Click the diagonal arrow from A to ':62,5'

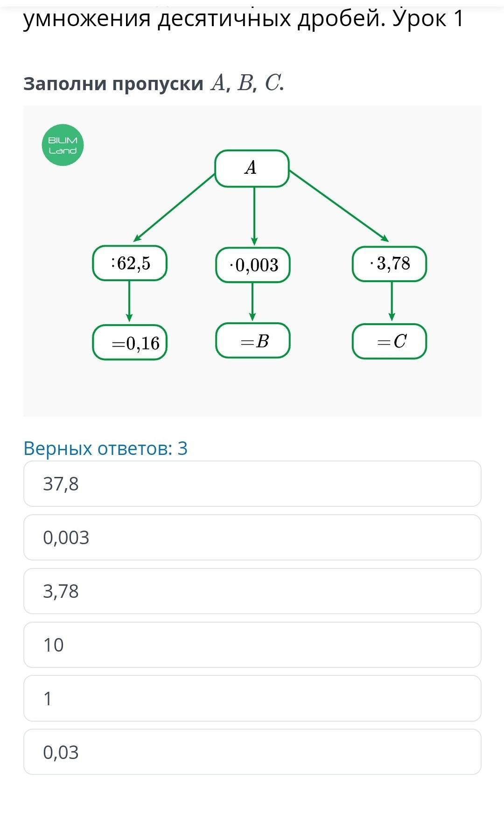point(175,207)
